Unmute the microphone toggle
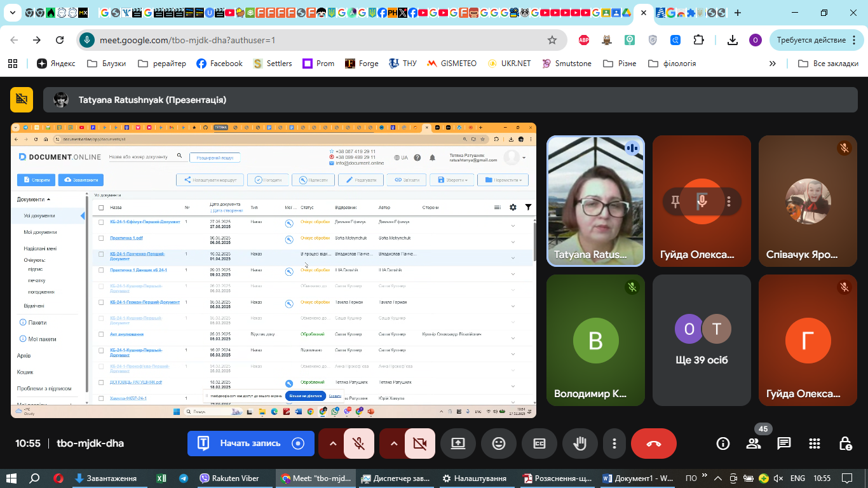The height and width of the screenshot is (488, 868). pyautogui.click(x=358, y=444)
